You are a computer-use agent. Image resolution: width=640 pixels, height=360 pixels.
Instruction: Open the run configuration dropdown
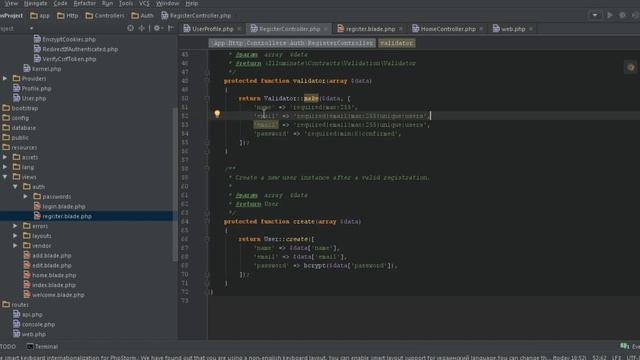[595, 15]
